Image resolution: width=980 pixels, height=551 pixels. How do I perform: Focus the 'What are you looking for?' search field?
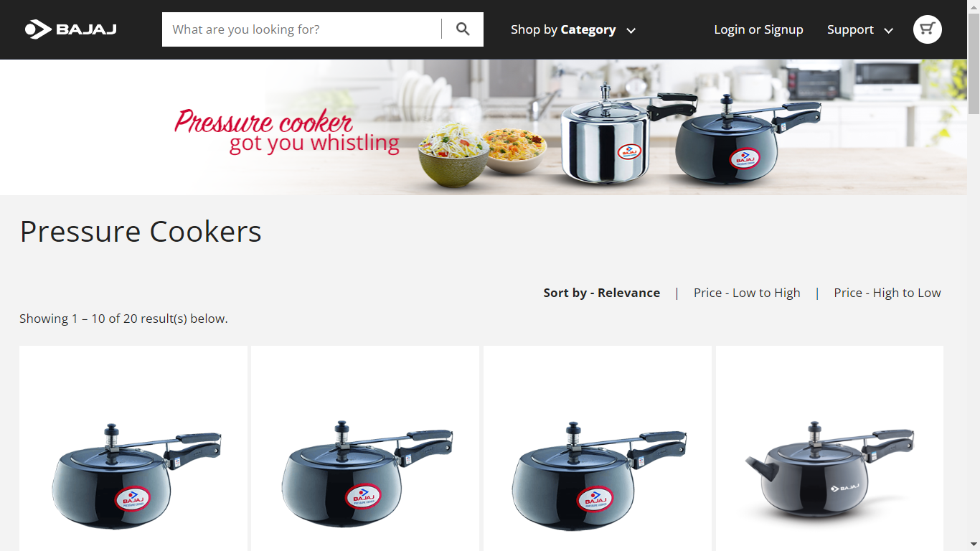coord(302,29)
